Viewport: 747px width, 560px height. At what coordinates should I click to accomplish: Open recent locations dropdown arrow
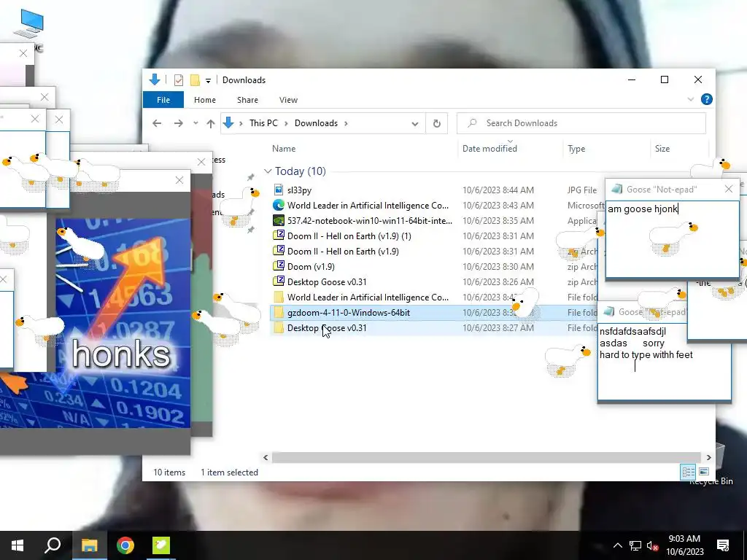tap(196, 123)
